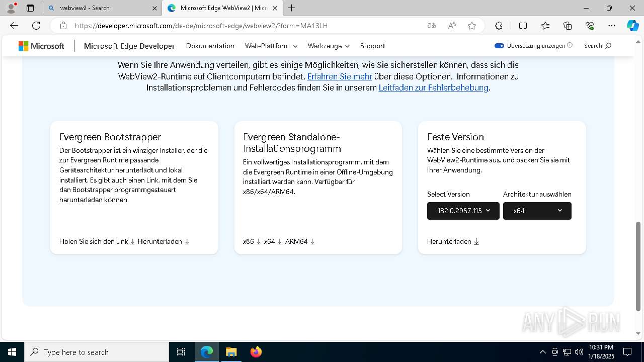Open the Dokumentation nav item
This screenshot has width=644, height=362.
(x=210, y=46)
